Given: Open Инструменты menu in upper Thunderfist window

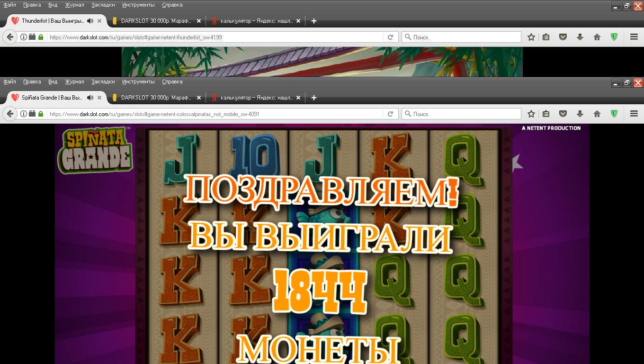Looking at the screenshot, I should (x=138, y=5).
